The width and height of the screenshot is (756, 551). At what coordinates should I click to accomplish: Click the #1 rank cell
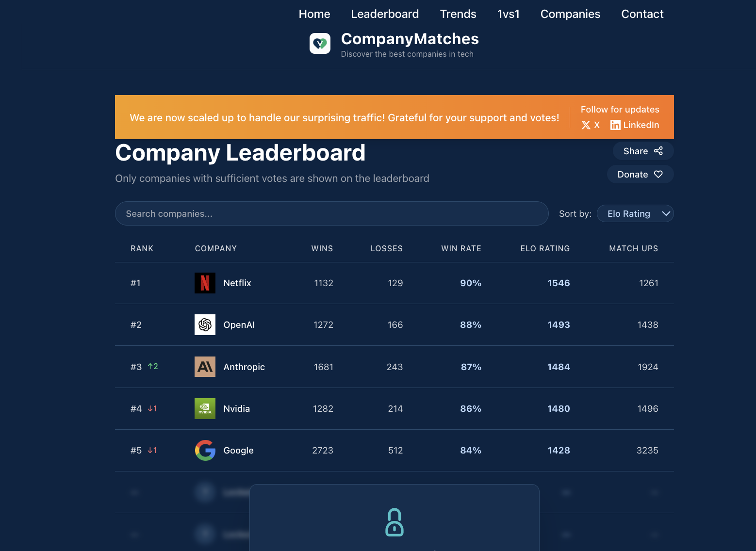coord(135,283)
